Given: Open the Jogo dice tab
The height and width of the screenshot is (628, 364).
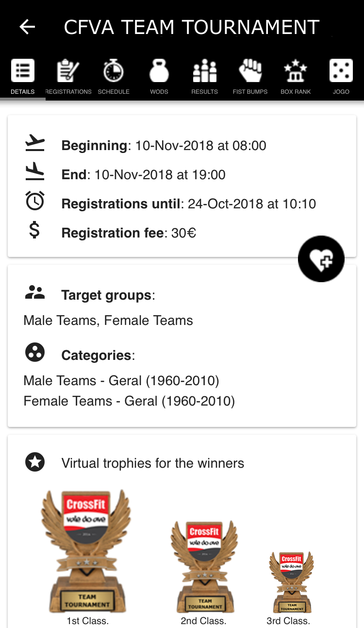Looking at the screenshot, I should coord(341,76).
